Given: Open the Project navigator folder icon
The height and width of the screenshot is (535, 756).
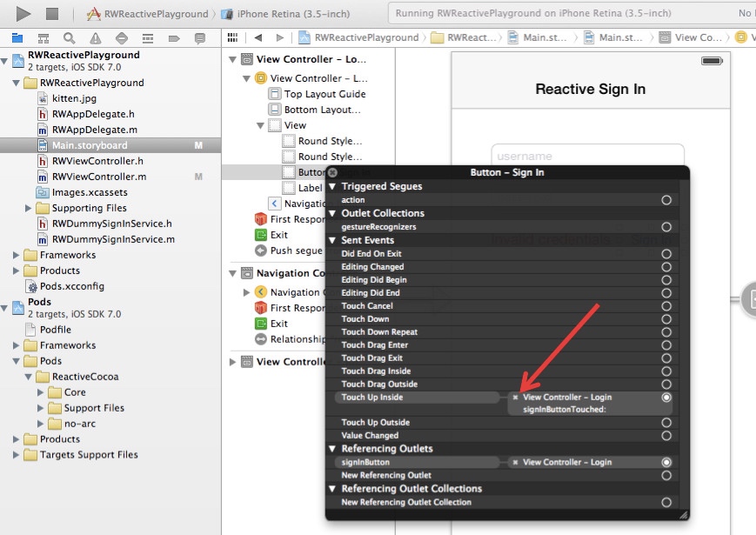Looking at the screenshot, I should [x=17, y=37].
